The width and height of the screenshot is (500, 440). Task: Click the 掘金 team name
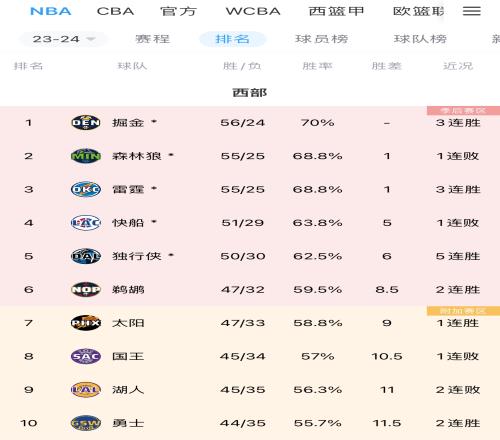pos(128,122)
